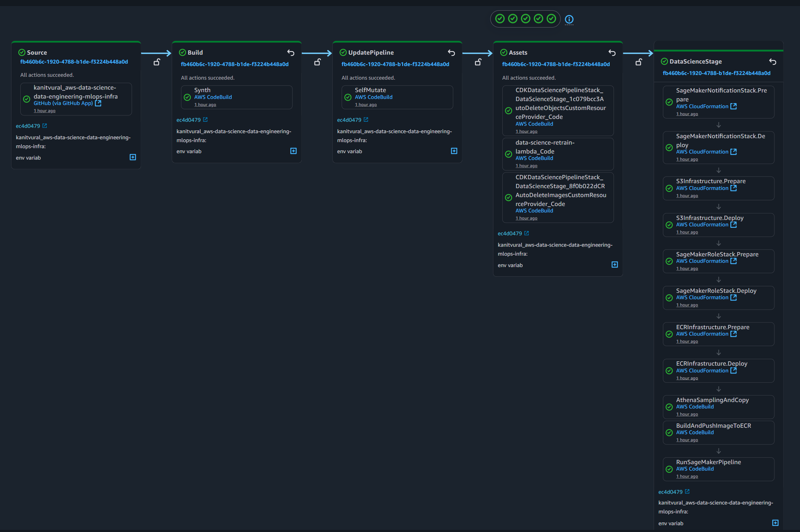The width and height of the screenshot is (800, 532).
Task: Open external link icon for ECRInfrastructure.Deploy
Action: 734,371
